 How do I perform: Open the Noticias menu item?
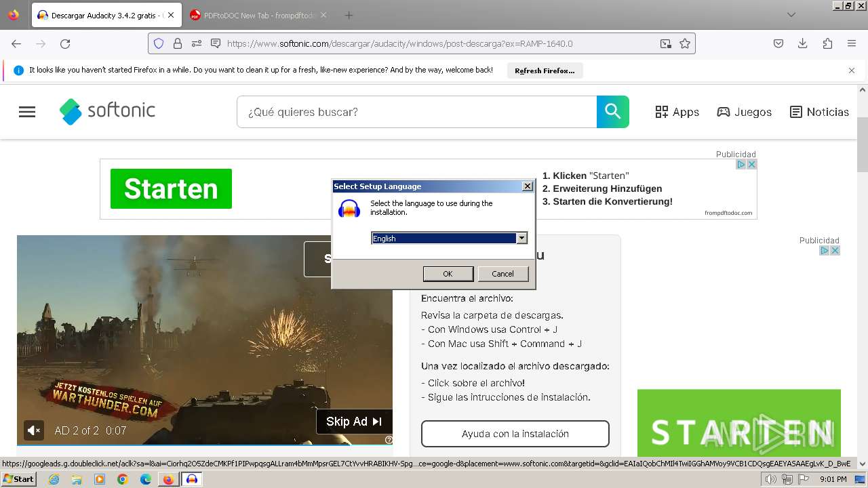[819, 112]
